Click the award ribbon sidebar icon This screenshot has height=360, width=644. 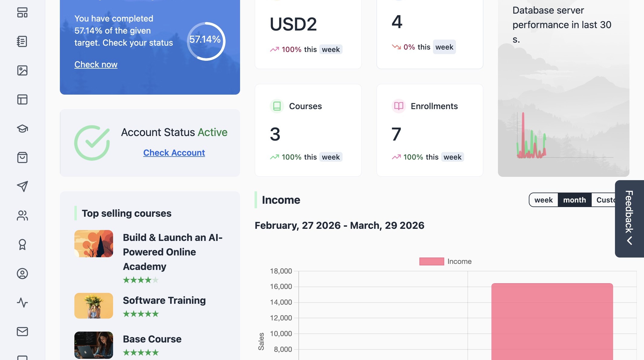22,245
